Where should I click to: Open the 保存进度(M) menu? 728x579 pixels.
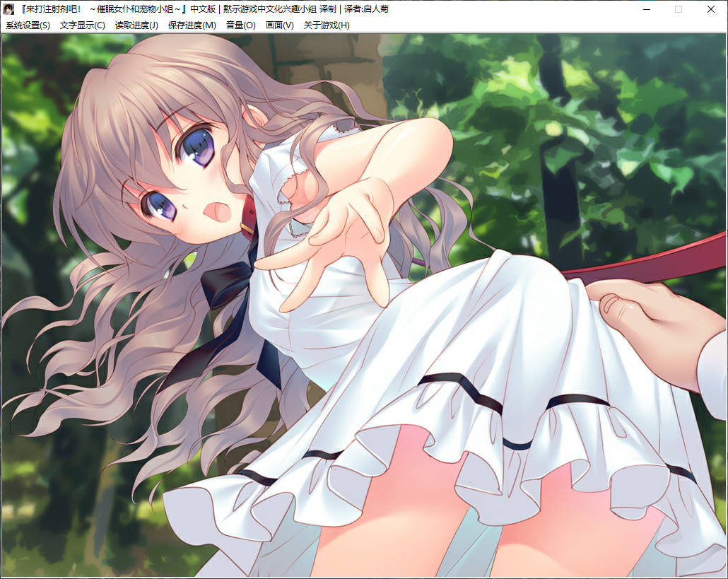point(192,25)
